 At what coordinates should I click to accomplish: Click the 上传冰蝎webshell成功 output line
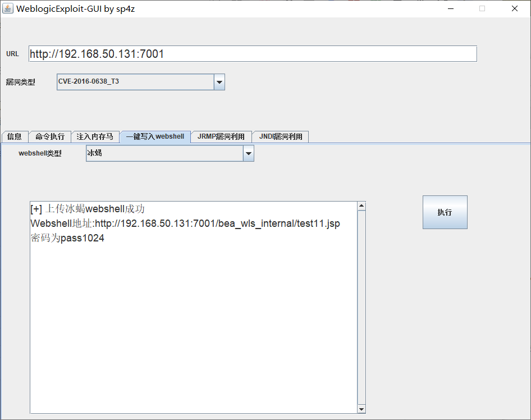click(88, 209)
